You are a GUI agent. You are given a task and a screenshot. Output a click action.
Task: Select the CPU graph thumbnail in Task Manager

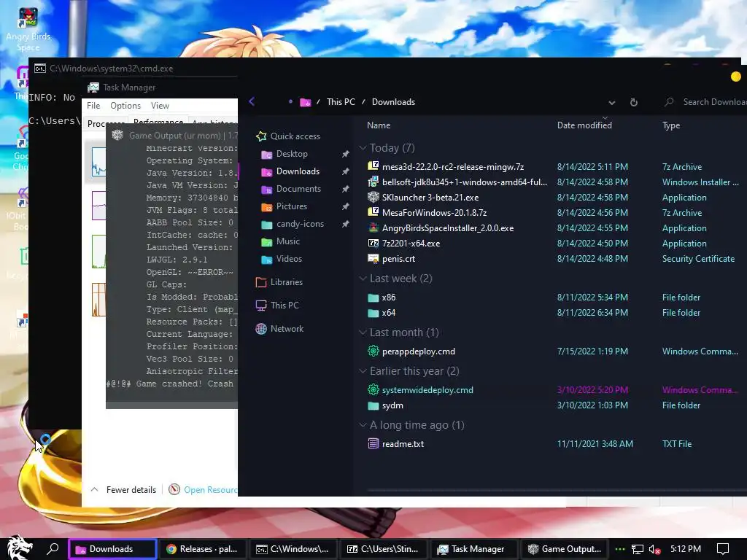click(98, 162)
